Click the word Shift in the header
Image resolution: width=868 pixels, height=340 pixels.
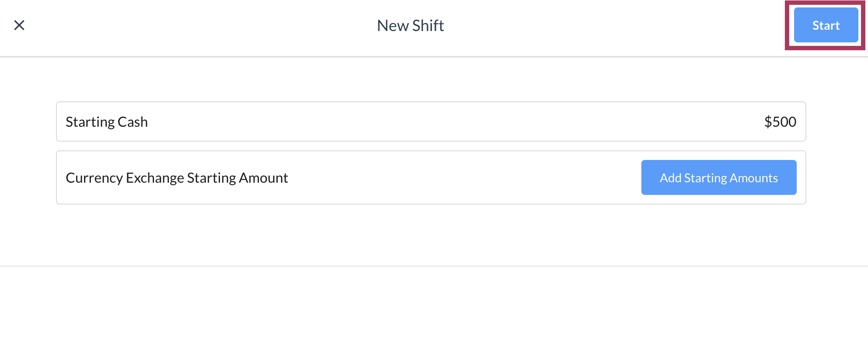click(427, 26)
